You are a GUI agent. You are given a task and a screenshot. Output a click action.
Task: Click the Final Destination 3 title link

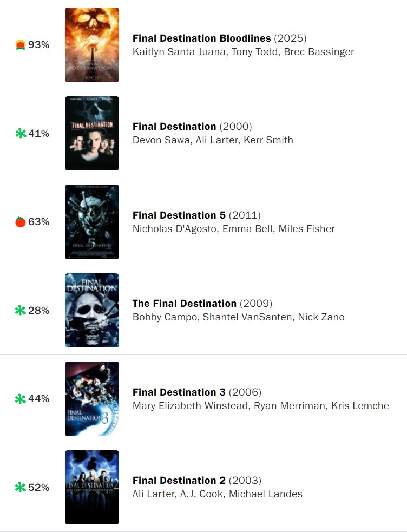179,392
